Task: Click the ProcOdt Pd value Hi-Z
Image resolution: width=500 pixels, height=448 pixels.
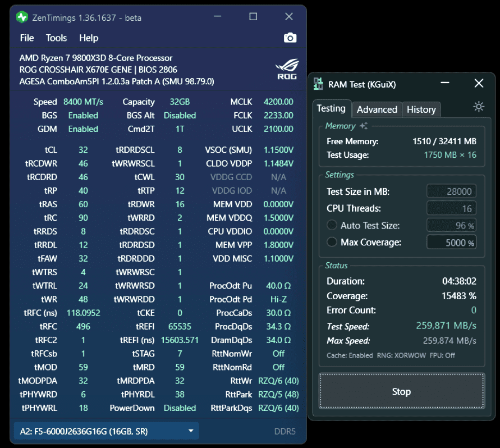Action: click(278, 299)
